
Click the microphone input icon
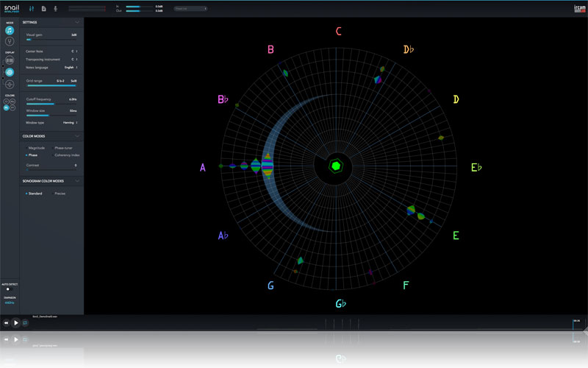pos(56,8)
